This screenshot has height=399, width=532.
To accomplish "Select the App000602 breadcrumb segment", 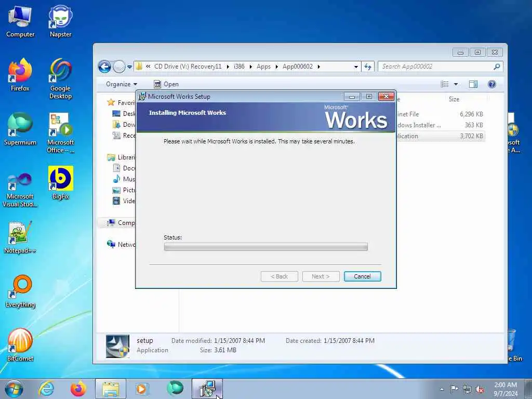I will (x=298, y=66).
